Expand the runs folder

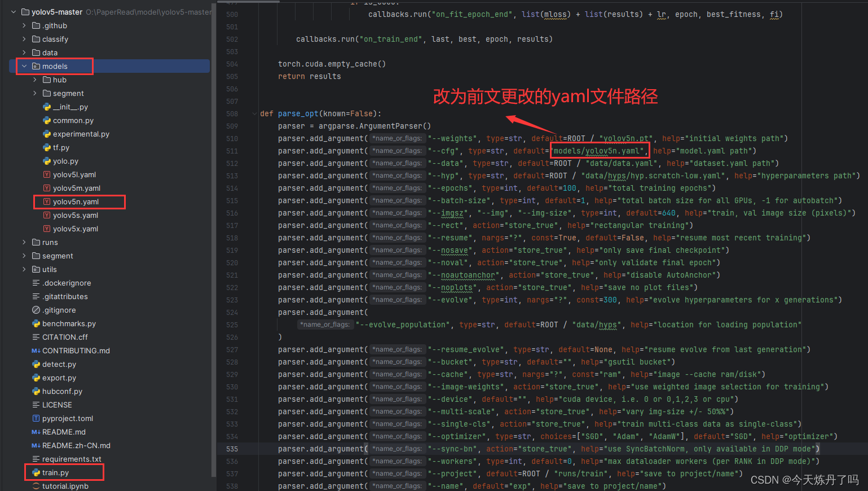click(x=24, y=242)
